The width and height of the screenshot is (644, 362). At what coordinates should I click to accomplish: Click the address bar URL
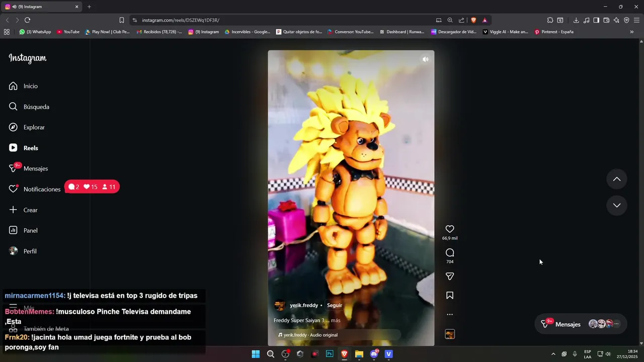[x=181, y=20]
